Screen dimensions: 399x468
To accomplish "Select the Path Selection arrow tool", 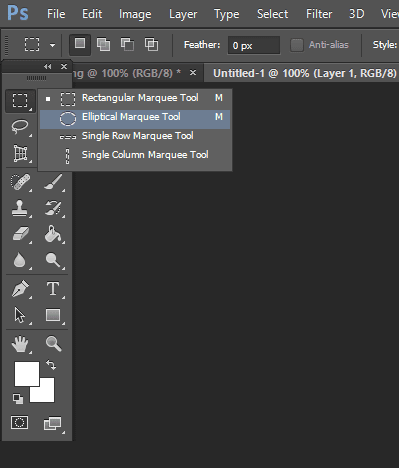I will point(20,315).
